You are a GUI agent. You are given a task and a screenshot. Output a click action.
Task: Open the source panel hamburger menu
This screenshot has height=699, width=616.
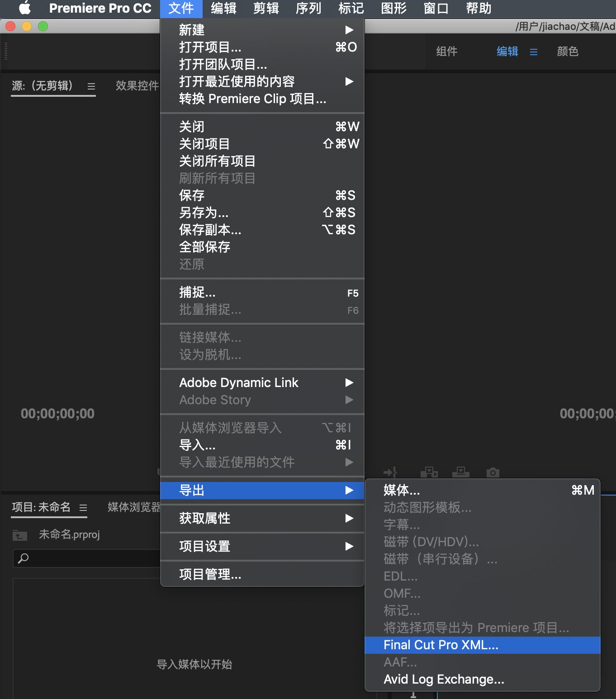pos(91,86)
